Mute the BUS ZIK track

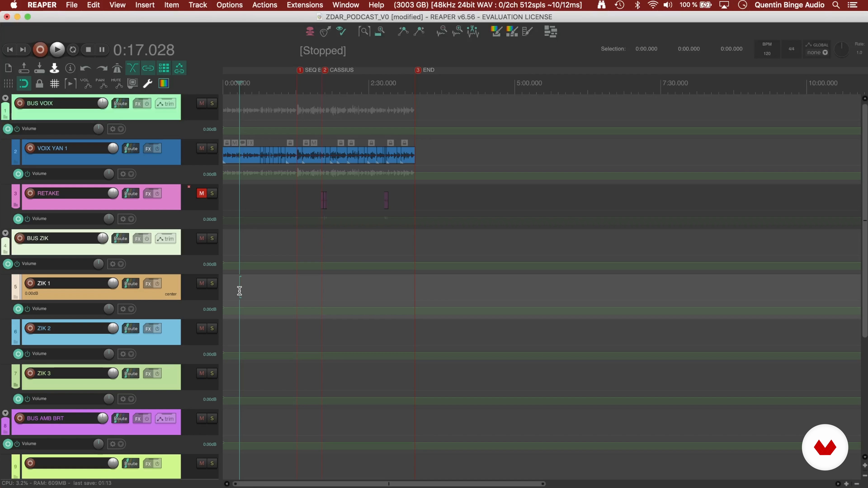tap(201, 238)
